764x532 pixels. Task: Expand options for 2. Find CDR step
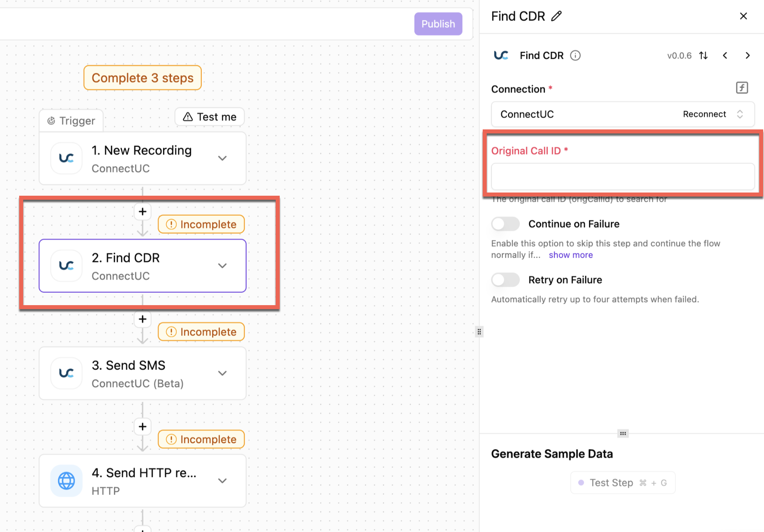[223, 266]
